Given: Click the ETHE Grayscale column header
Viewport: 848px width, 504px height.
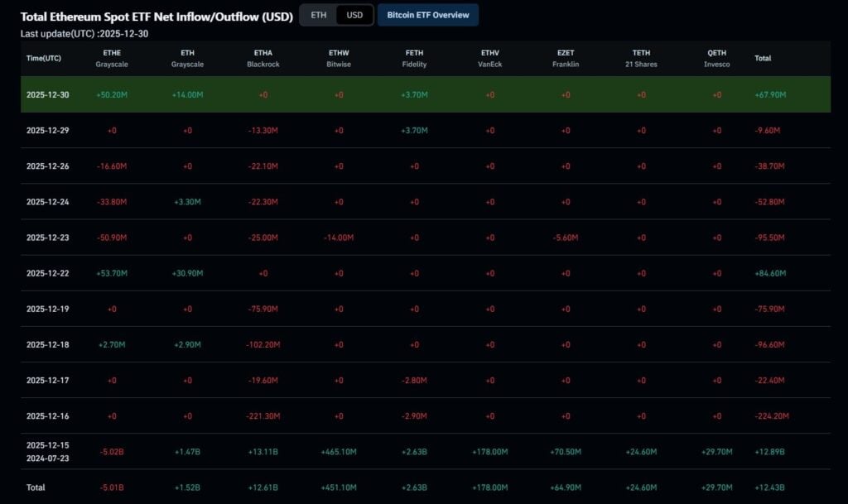Looking at the screenshot, I should [x=112, y=58].
